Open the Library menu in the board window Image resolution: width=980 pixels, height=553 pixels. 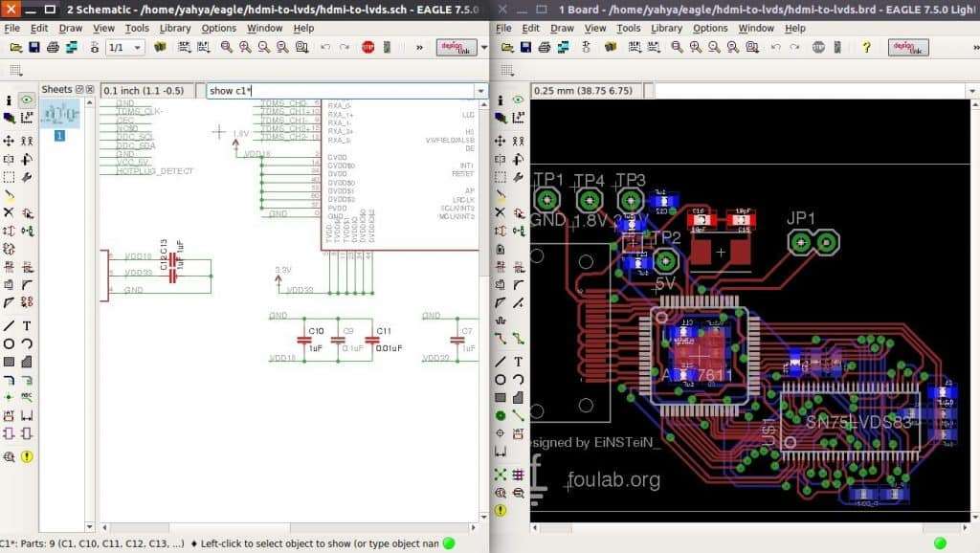point(665,28)
